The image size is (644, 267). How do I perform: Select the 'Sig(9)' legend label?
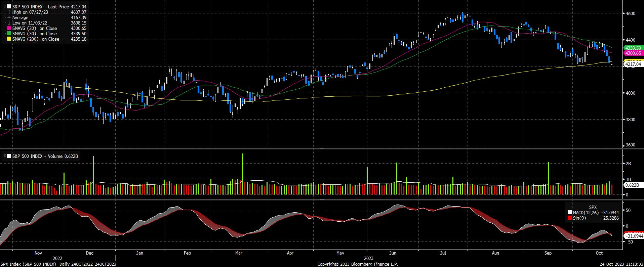pyautogui.click(x=579, y=218)
